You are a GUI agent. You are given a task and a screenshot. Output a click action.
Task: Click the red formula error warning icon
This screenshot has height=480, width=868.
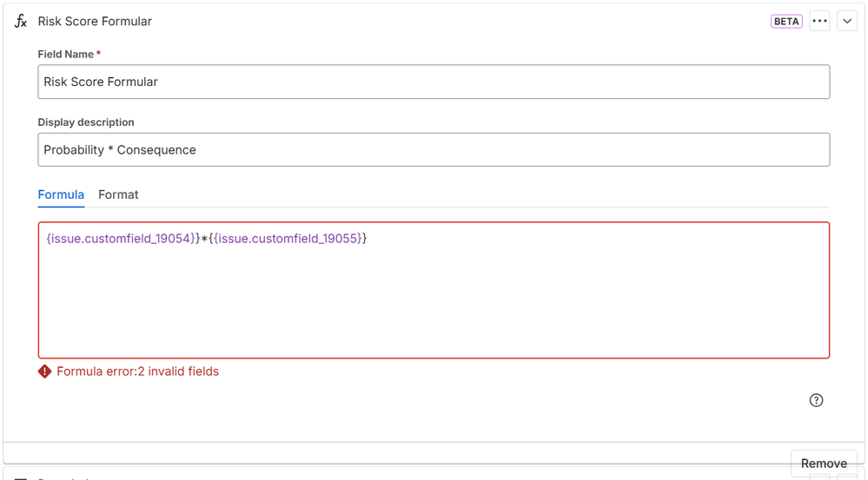[45, 372]
